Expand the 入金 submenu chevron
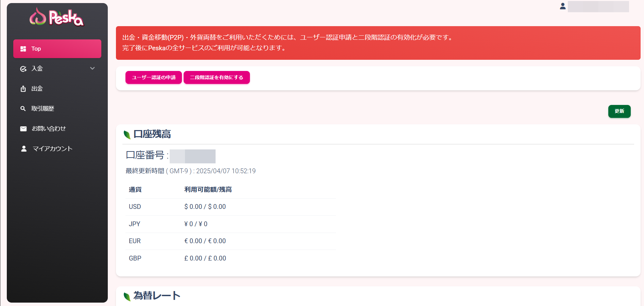Image resolution: width=644 pixels, height=306 pixels. point(92,69)
